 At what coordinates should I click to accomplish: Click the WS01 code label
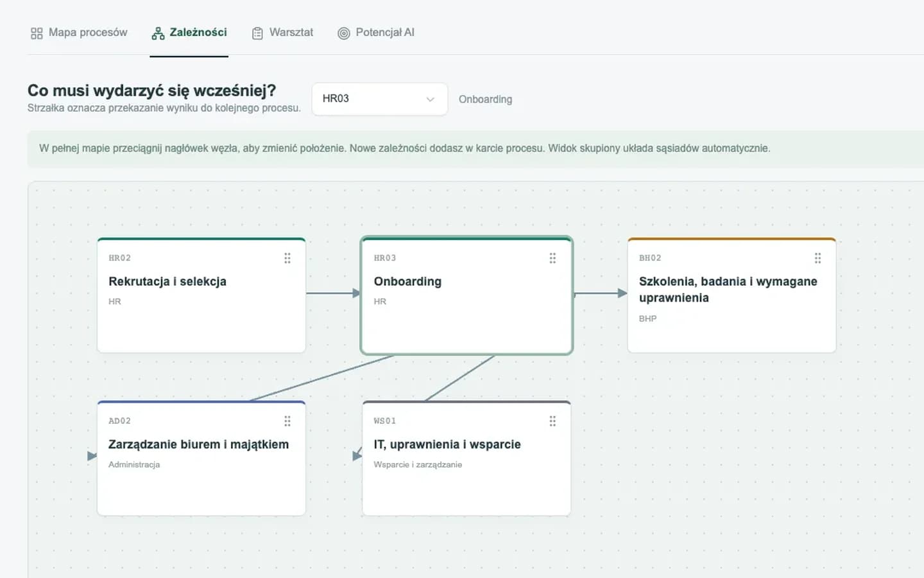point(385,421)
